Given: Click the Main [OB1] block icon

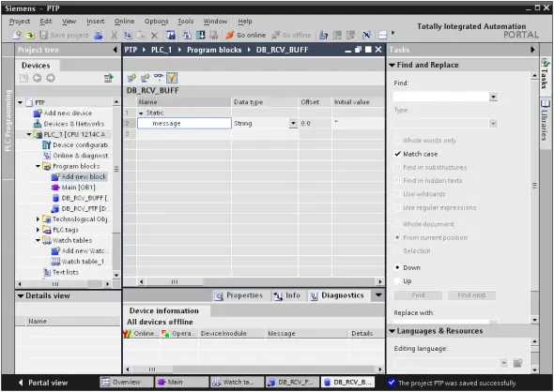Looking at the screenshot, I should (55, 188).
